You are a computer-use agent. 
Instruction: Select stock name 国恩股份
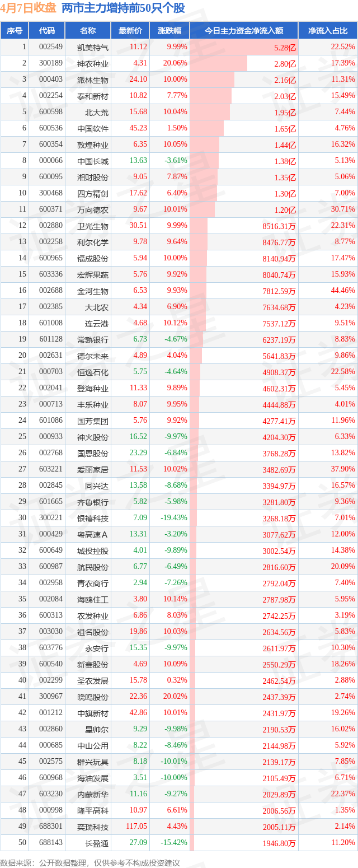(x=93, y=454)
